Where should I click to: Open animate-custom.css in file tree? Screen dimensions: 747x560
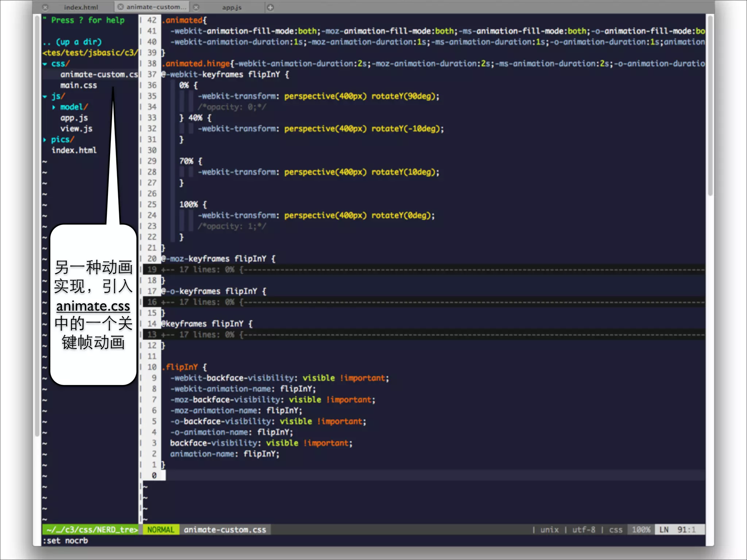coord(99,74)
